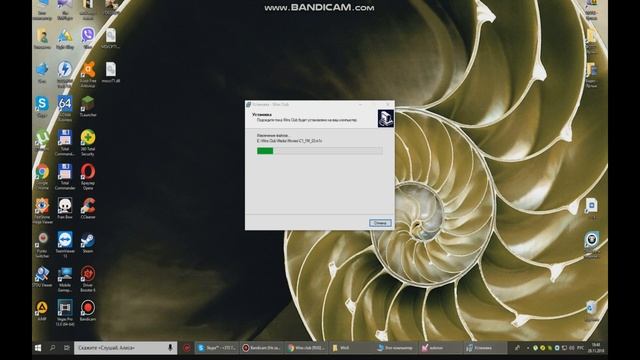The width and height of the screenshot is (640, 360).
Task: Open the blue lightning-bolt desktop shortcut
Action: pos(65,74)
